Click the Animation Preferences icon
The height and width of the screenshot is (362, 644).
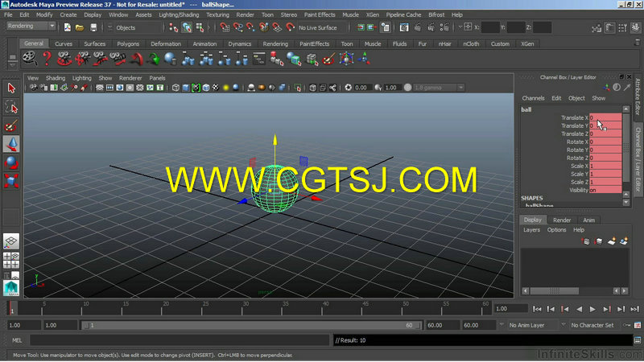638,325
